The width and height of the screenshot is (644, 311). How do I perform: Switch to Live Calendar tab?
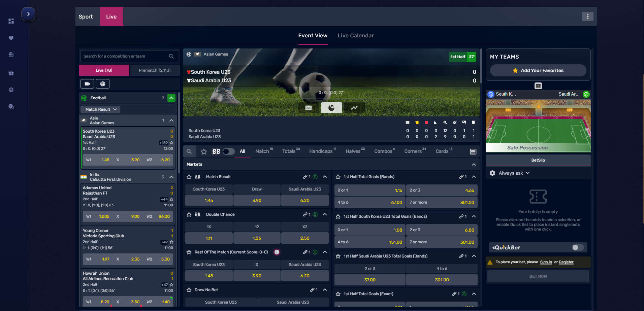click(356, 36)
